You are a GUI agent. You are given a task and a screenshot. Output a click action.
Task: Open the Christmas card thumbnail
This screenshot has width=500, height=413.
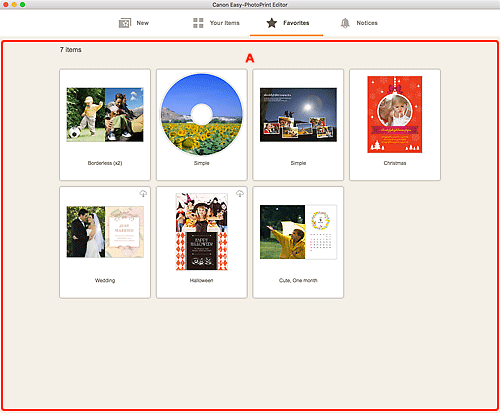point(395,114)
